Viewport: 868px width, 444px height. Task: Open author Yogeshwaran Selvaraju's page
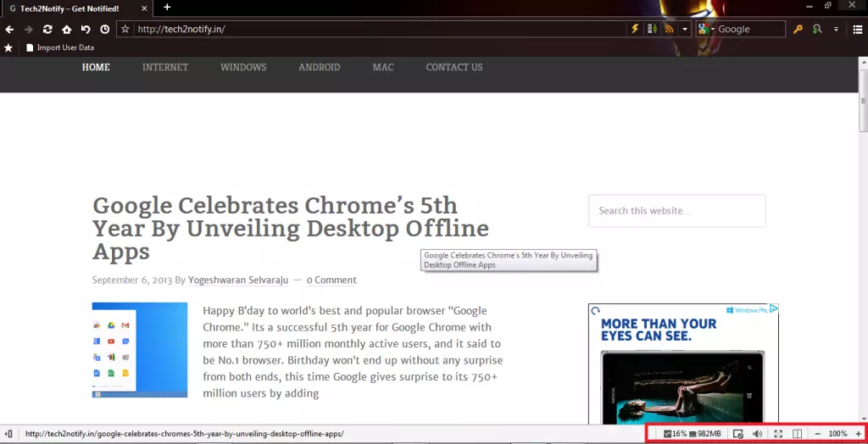(238, 280)
